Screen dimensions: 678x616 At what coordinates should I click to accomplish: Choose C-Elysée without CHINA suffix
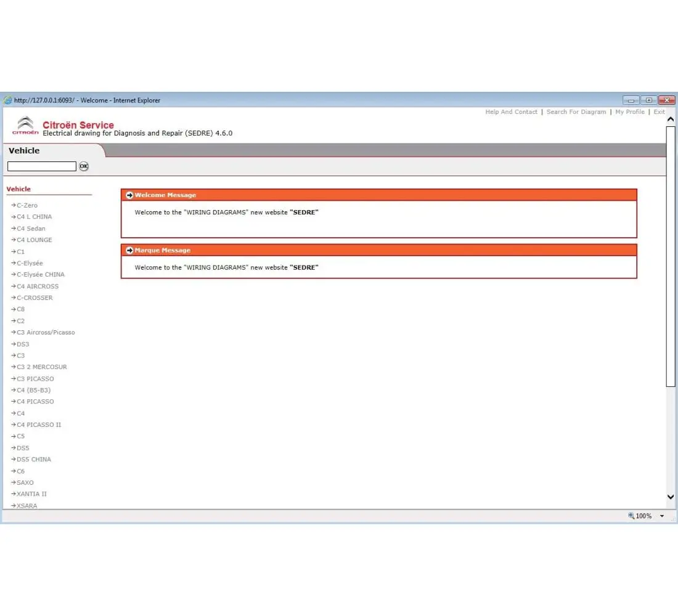coord(30,263)
